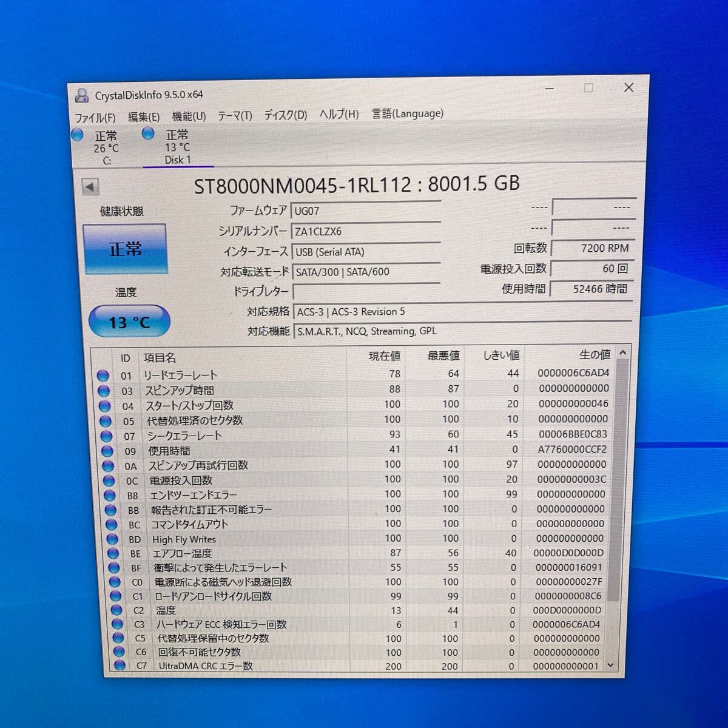This screenshot has width=728, height=728.
Task: Click the standard field ACS-3 | ACS-3 Revision 5
Action: coord(463,312)
